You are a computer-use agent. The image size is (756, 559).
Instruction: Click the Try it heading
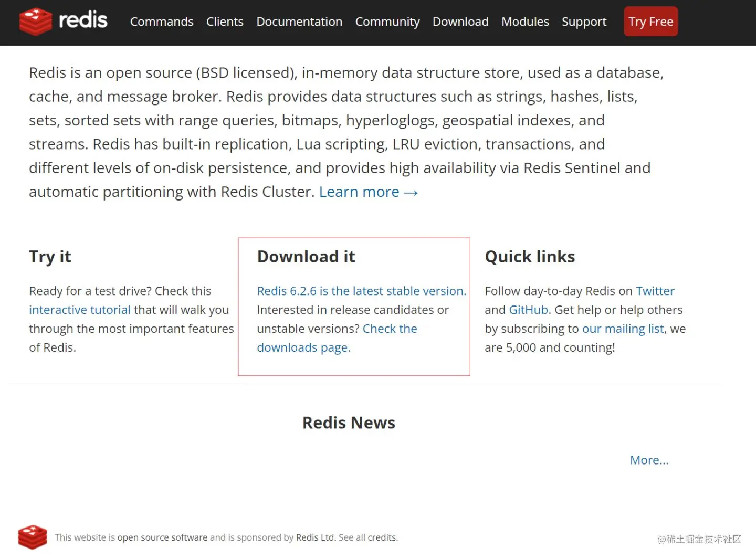(x=50, y=257)
